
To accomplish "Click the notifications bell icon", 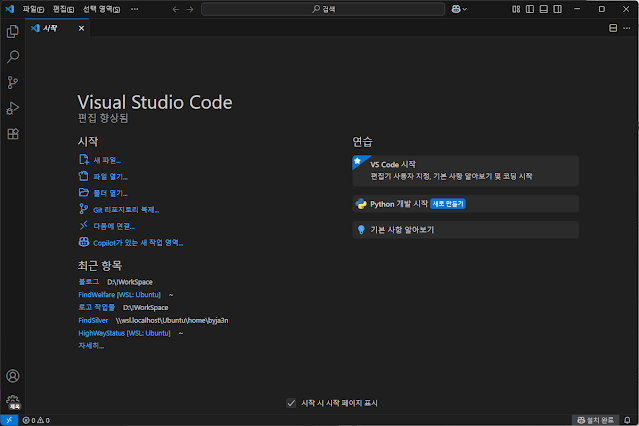I will click(627, 420).
